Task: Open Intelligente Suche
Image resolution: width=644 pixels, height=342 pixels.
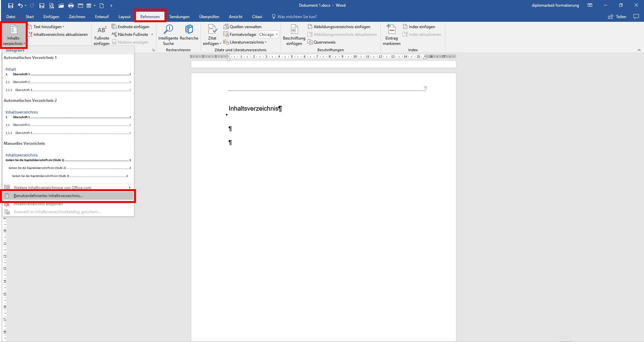Action: [x=168, y=35]
